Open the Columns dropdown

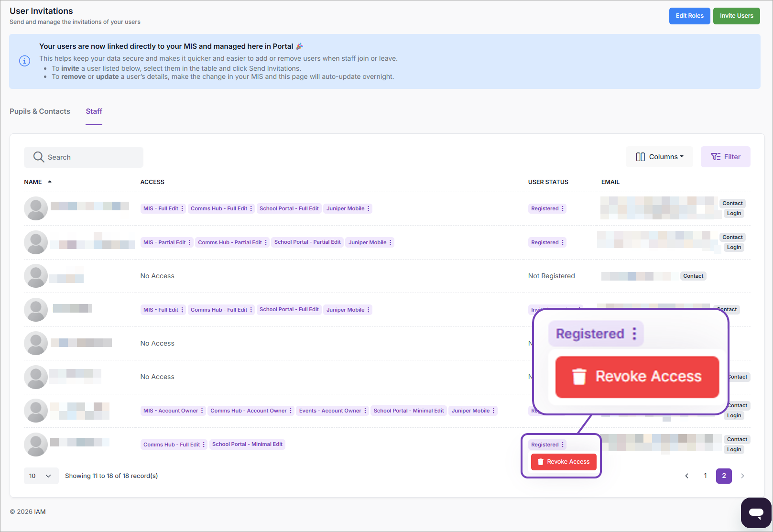(x=659, y=157)
